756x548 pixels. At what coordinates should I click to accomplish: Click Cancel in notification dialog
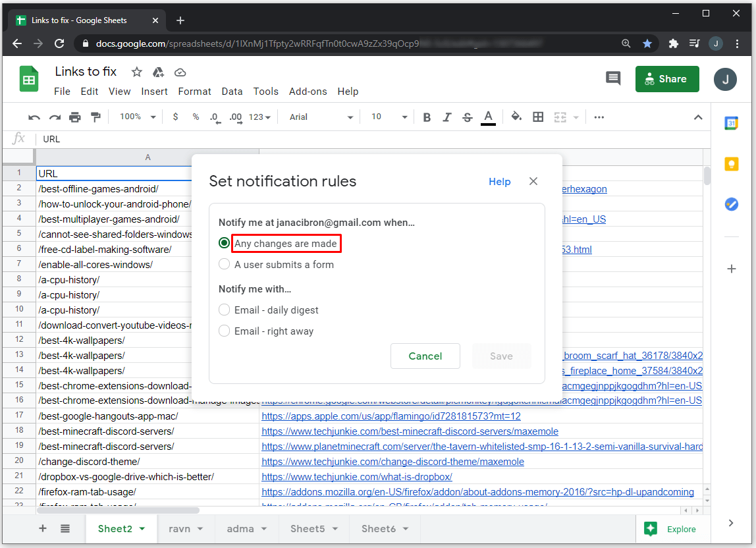pyautogui.click(x=425, y=356)
